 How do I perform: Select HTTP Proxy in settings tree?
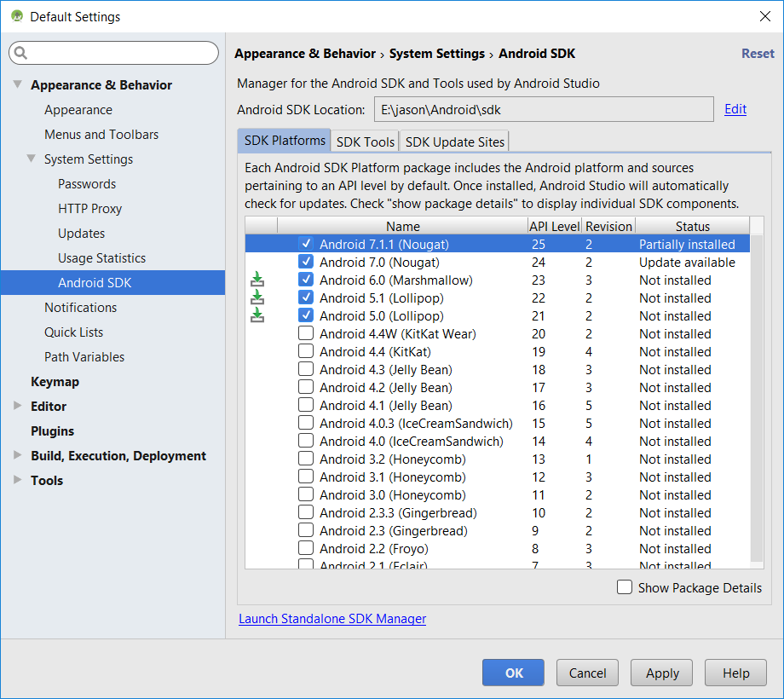click(x=89, y=208)
